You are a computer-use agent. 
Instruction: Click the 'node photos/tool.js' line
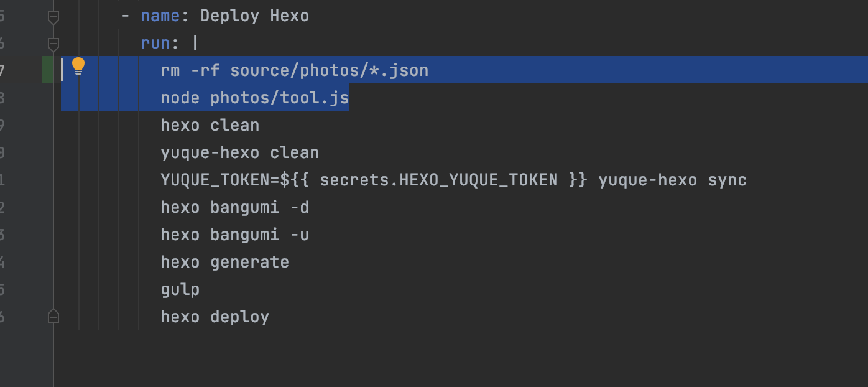[x=255, y=98]
